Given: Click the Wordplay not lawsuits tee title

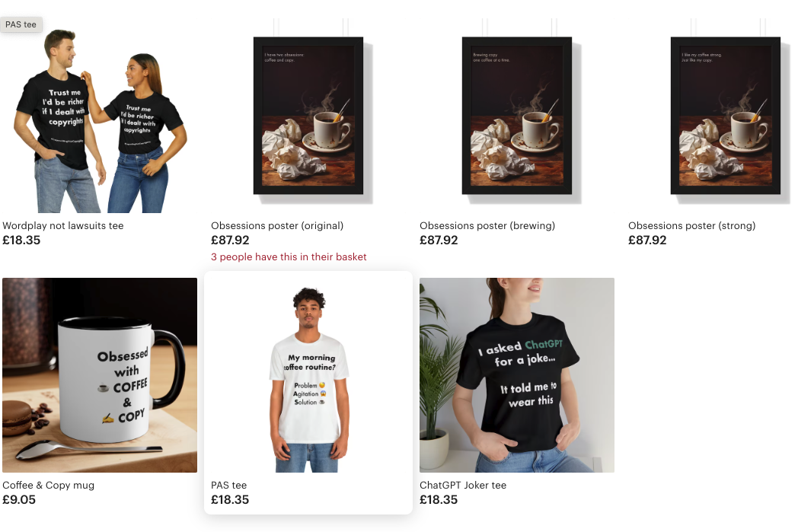Looking at the screenshot, I should click(63, 226).
